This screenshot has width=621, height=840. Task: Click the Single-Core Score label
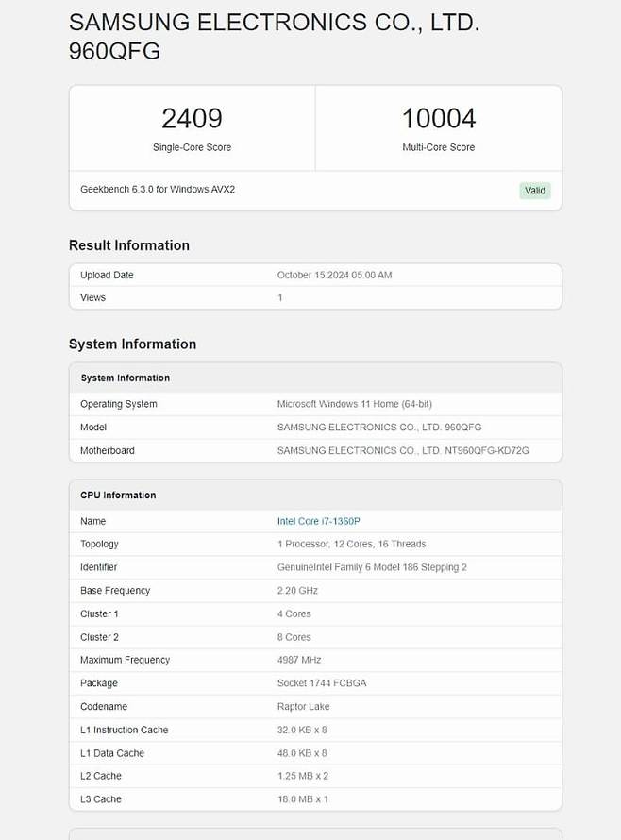pos(192,147)
